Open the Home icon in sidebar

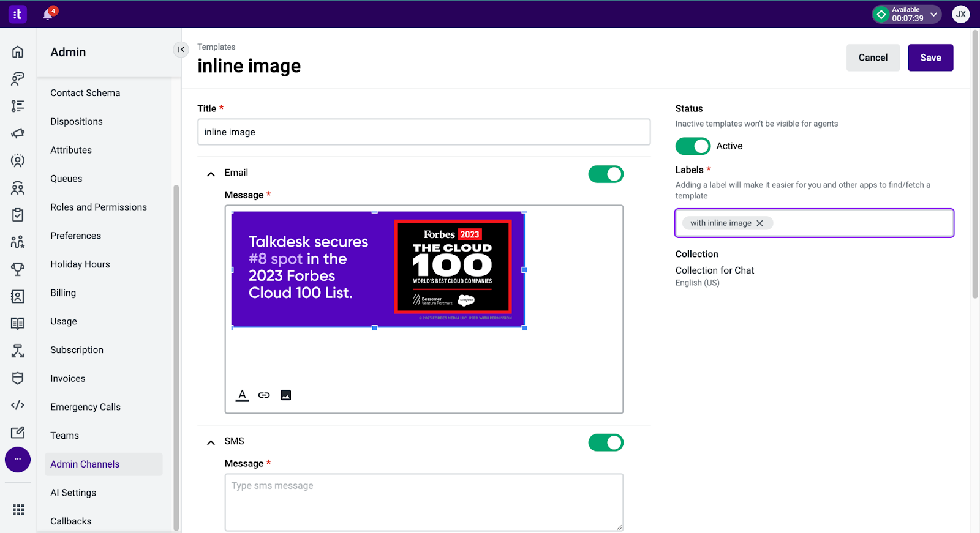pyautogui.click(x=18, y=52)
